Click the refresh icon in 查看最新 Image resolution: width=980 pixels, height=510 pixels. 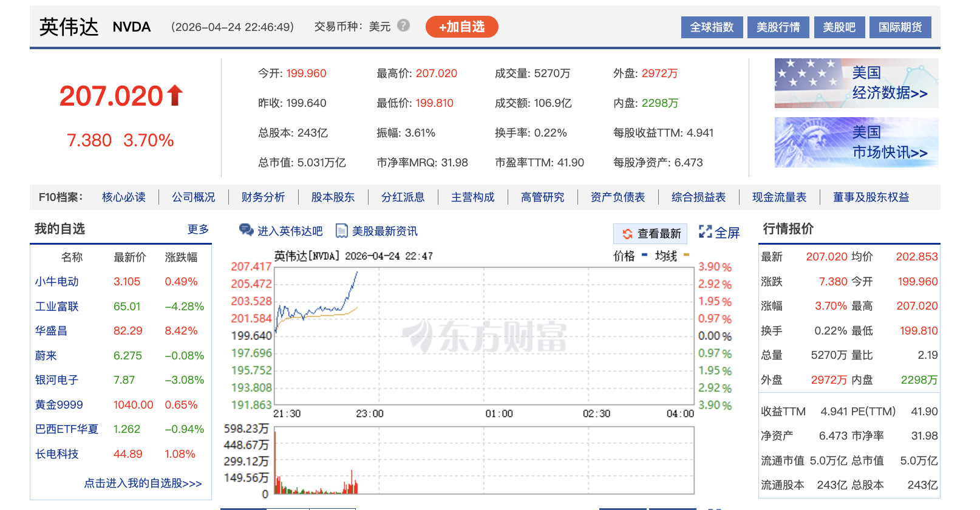(627, 234)
